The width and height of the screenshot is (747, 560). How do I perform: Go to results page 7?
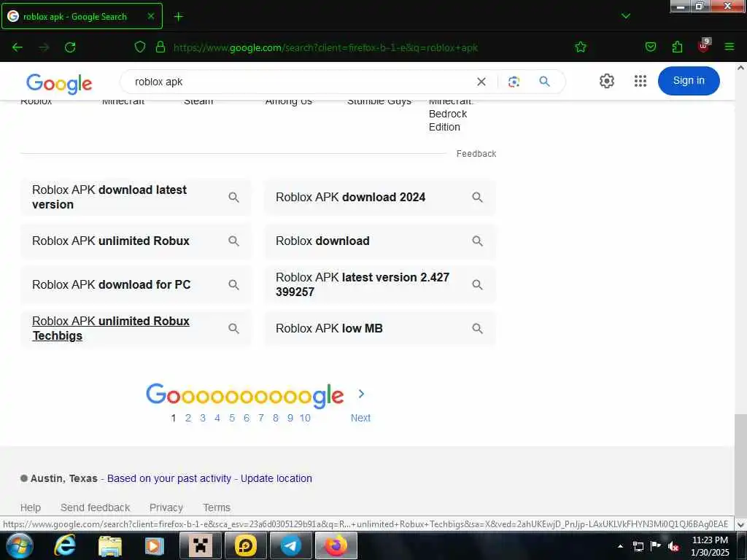(261, 418)
